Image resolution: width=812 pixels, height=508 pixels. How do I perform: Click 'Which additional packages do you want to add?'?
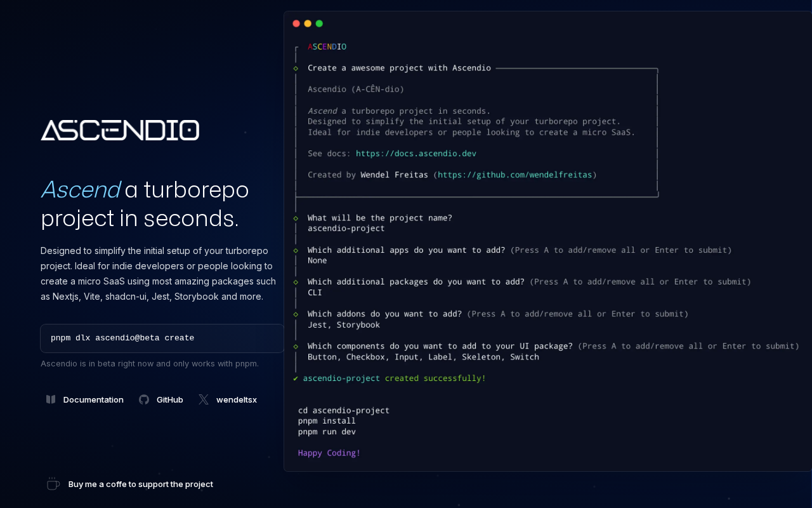416,282
